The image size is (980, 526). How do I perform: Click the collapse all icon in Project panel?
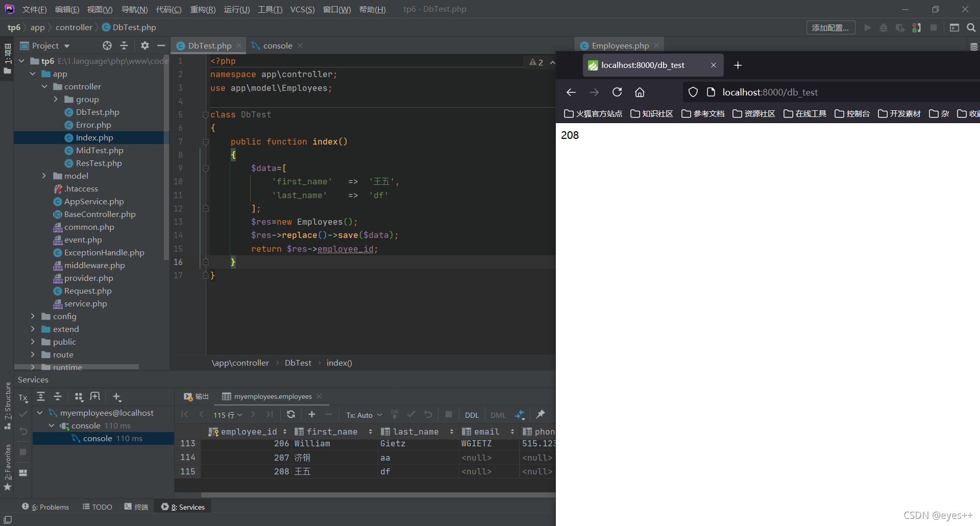[x=124, y=45]
